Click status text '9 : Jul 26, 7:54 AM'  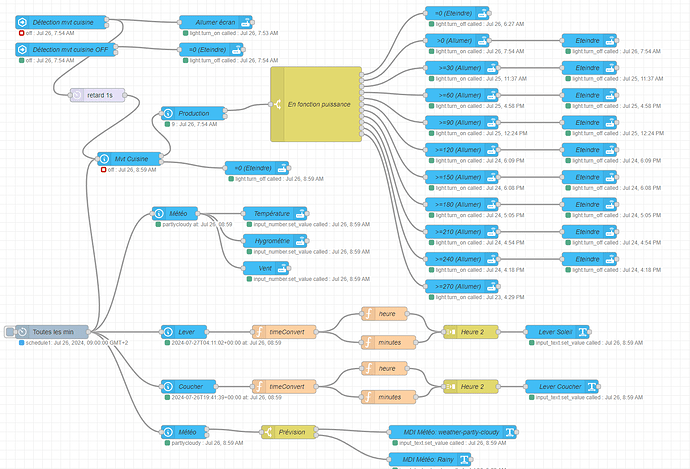pyautogui.click(x=194, y=124)
